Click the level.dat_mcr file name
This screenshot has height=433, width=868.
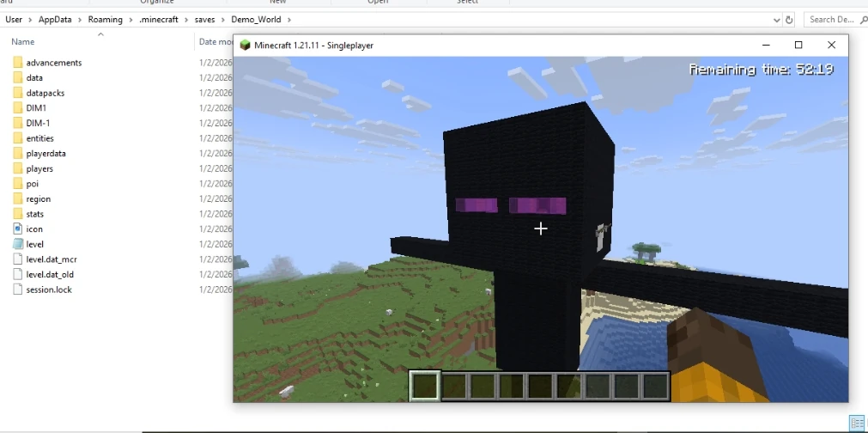pyautogui.click(x=52, y=259)
